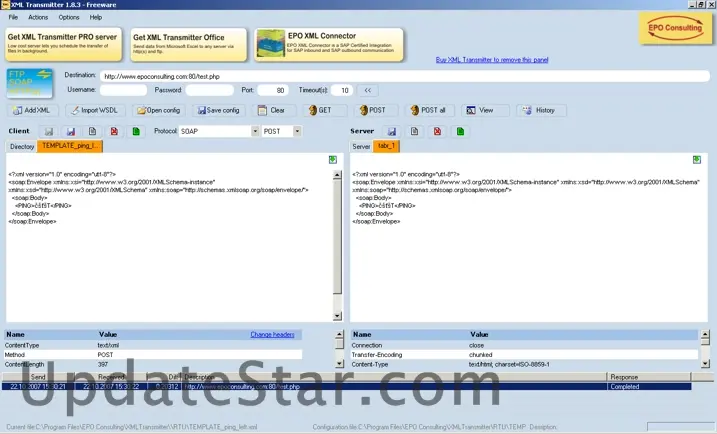Click the POST all button
Image resolution: width=717 pixels, height=434 pixels.
[429, 110]
